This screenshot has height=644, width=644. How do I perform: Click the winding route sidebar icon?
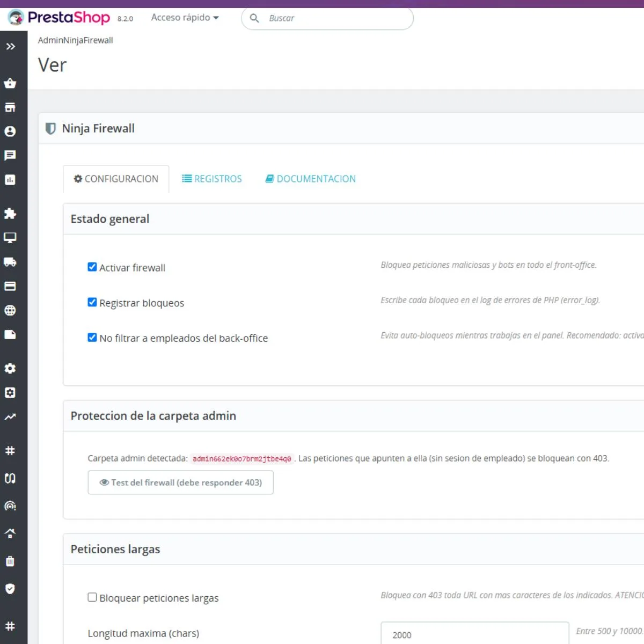(10, 478)
